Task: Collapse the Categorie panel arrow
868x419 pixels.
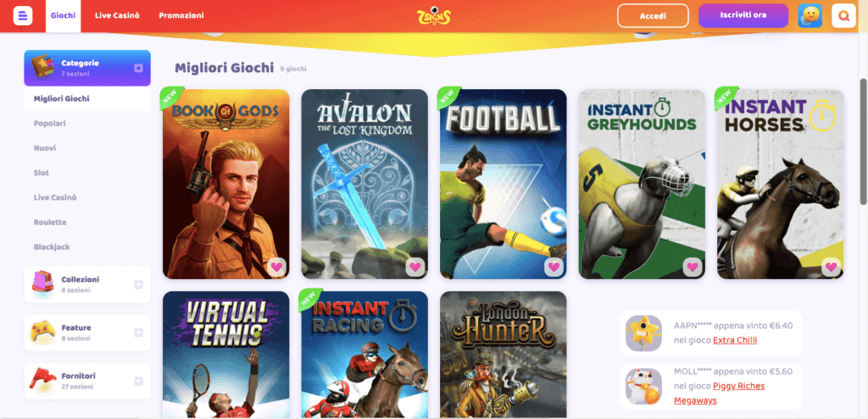Action: (x=138, y=68)
